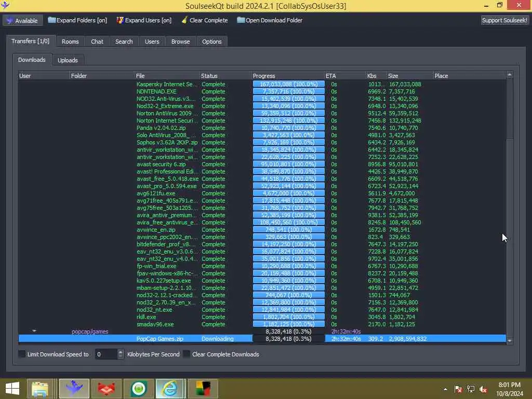
Task: Click scroll down arrow of downloads list
Action: (x=510, y=340)
